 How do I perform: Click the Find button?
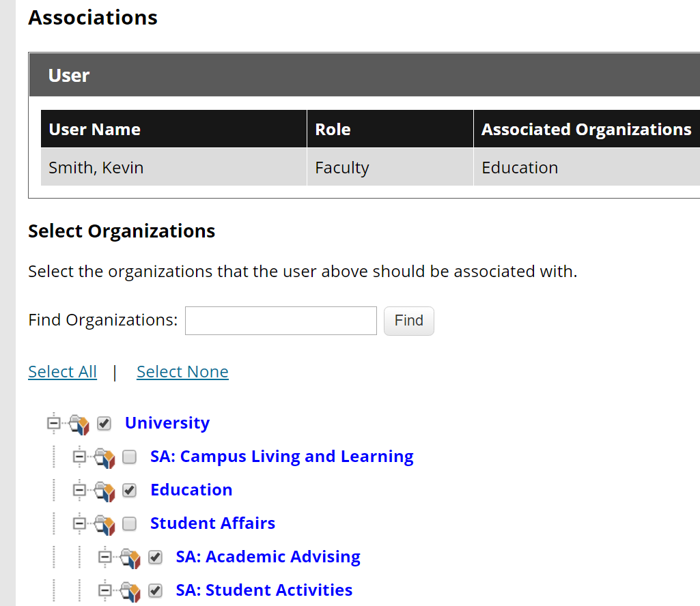pos(409,321)
